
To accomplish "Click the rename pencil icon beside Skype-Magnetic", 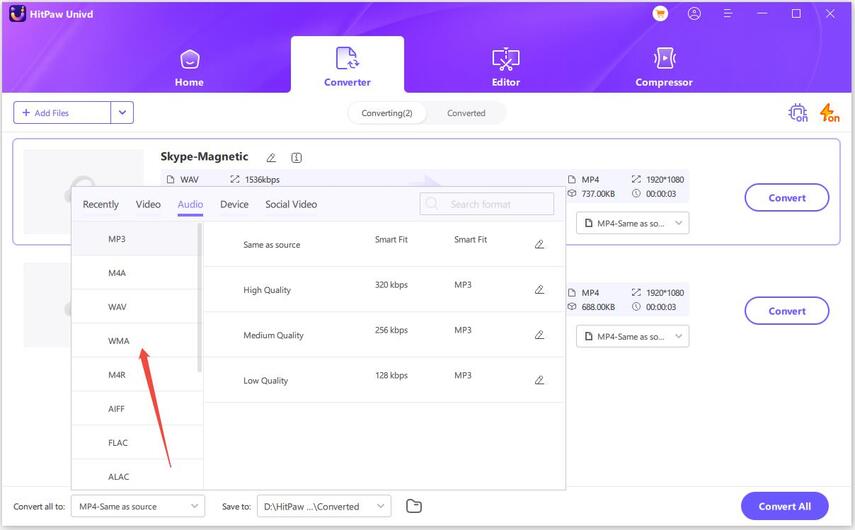I will click(271, 158).
